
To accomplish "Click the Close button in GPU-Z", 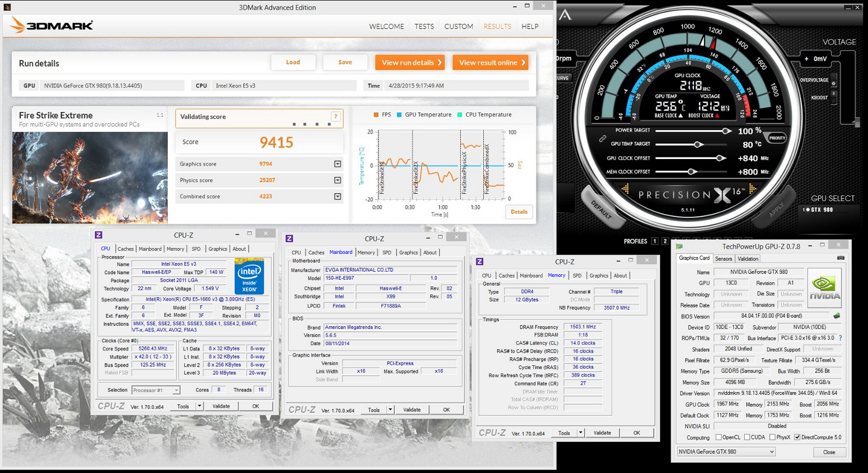I will [x=829, y=452].
